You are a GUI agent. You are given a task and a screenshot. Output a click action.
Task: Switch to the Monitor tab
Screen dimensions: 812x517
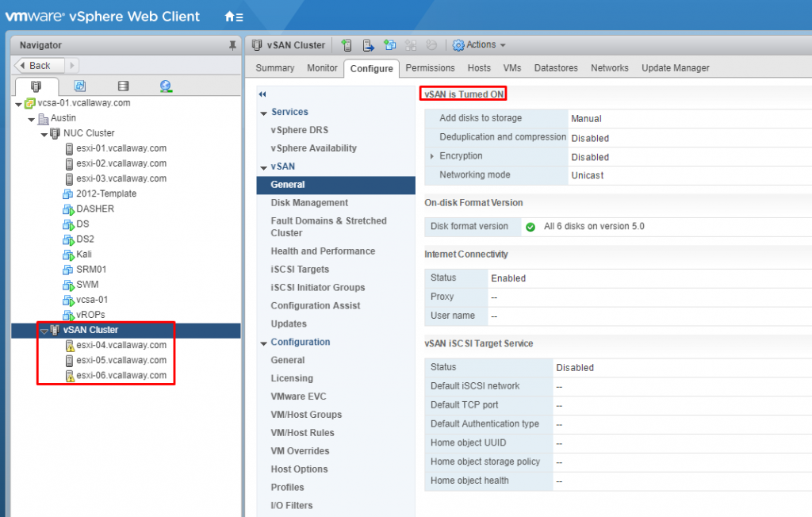(322, 68)
